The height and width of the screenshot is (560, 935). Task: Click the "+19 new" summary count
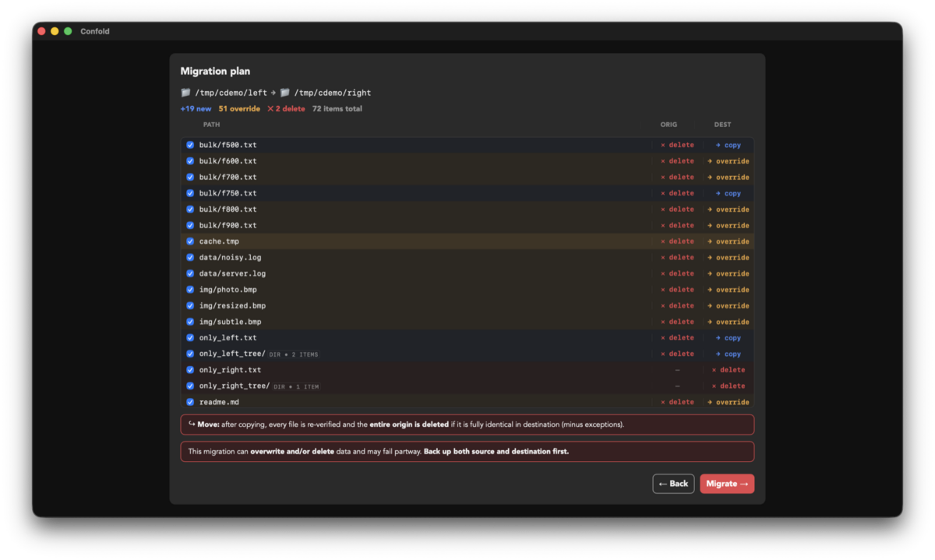coord(196,109)
